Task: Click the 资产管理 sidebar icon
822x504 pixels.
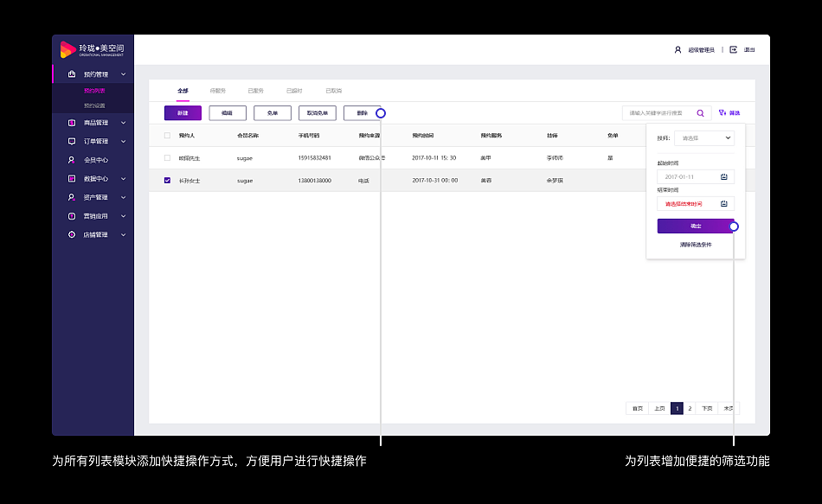Action: tap(72, 197)
